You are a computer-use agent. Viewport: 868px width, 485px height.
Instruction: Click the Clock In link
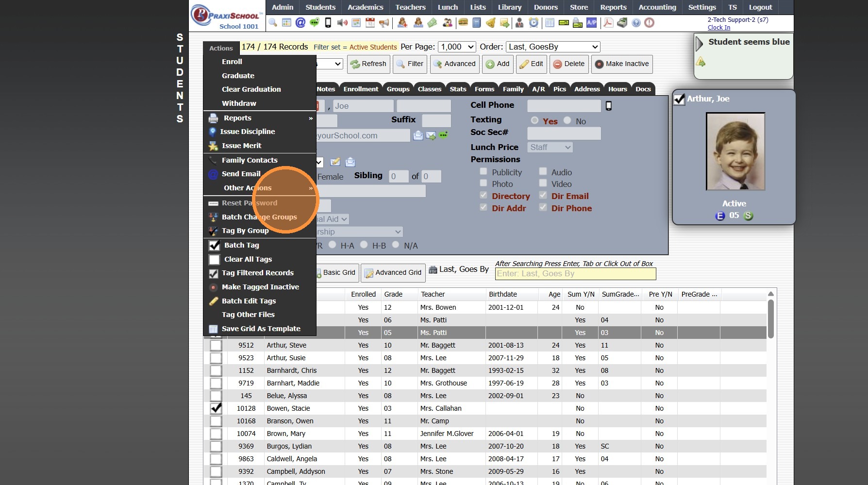(x=718, y=28)
